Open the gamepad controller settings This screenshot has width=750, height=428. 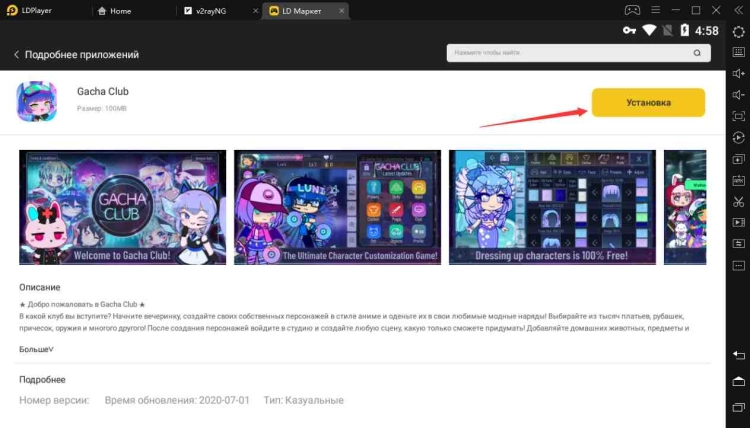click(632, 10)
